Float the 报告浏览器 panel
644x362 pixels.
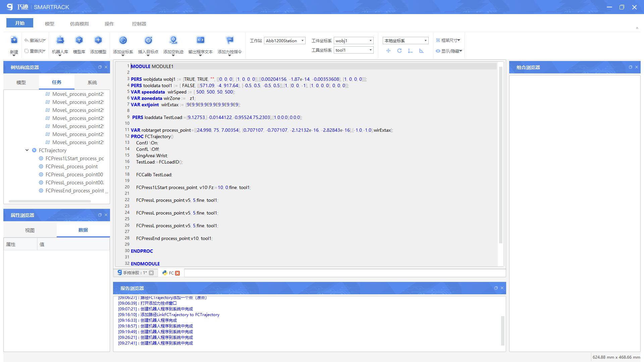click(496, 288)
